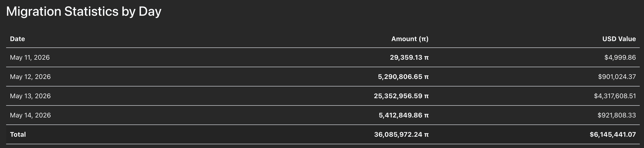Screen dimensions: 644x148
Task: Select the May 13, 2026 date cell
Action: tap(30, 96)
